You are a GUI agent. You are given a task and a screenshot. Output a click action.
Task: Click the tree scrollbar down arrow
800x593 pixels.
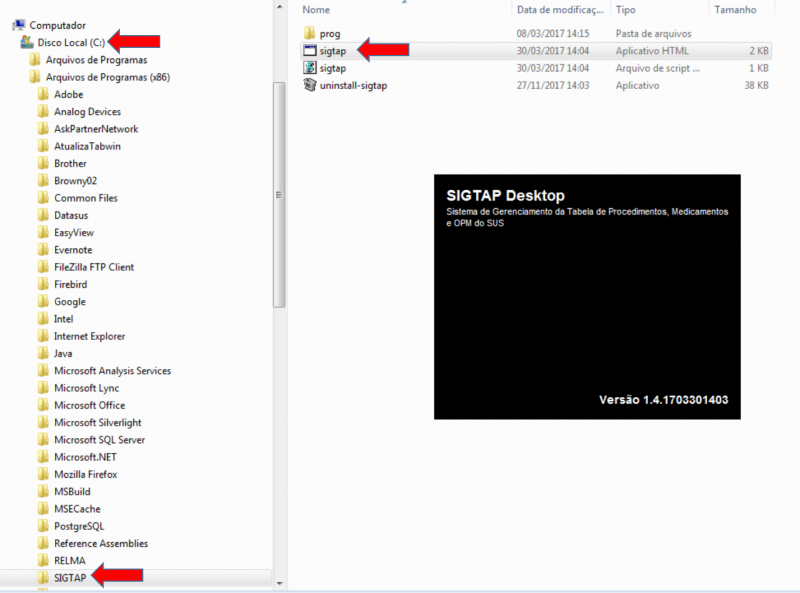tap(279, 583)
